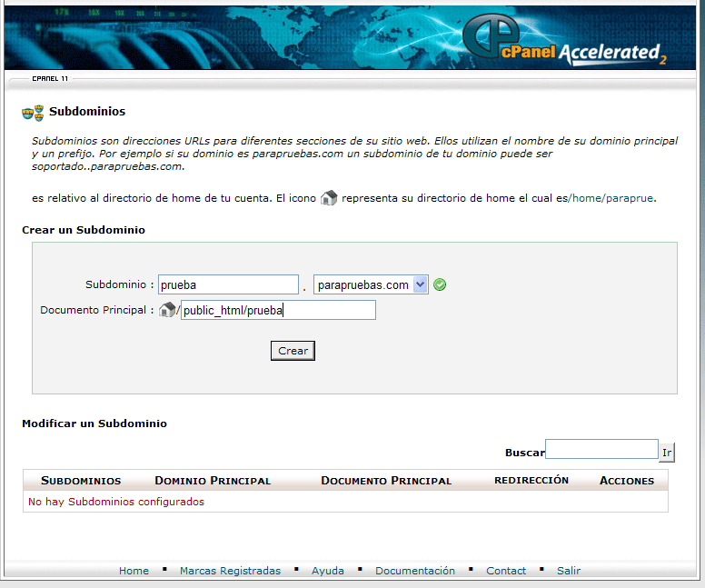Open the paraprueba.com domain dropdown
Screen dimensions: 705x588
point(420,284)
